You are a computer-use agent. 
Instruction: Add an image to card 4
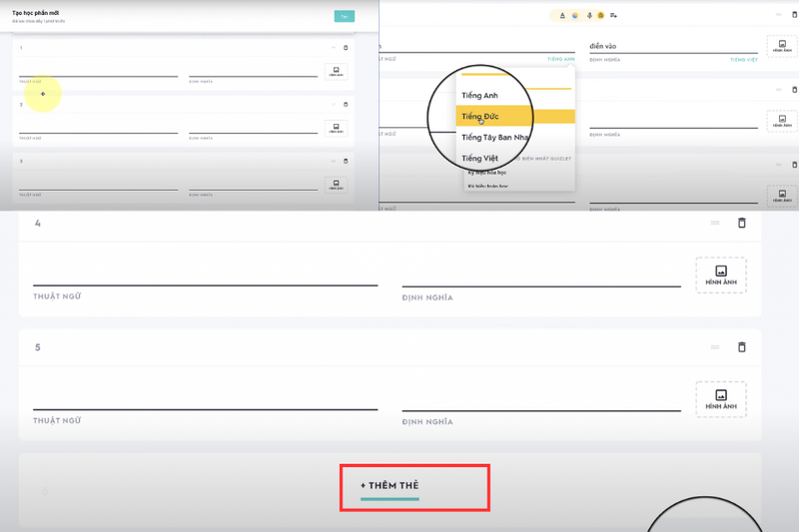point(721,274)
